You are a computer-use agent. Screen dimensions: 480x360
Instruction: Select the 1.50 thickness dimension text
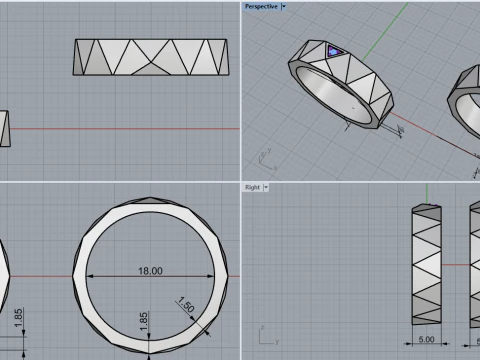[x=186, y=305]
